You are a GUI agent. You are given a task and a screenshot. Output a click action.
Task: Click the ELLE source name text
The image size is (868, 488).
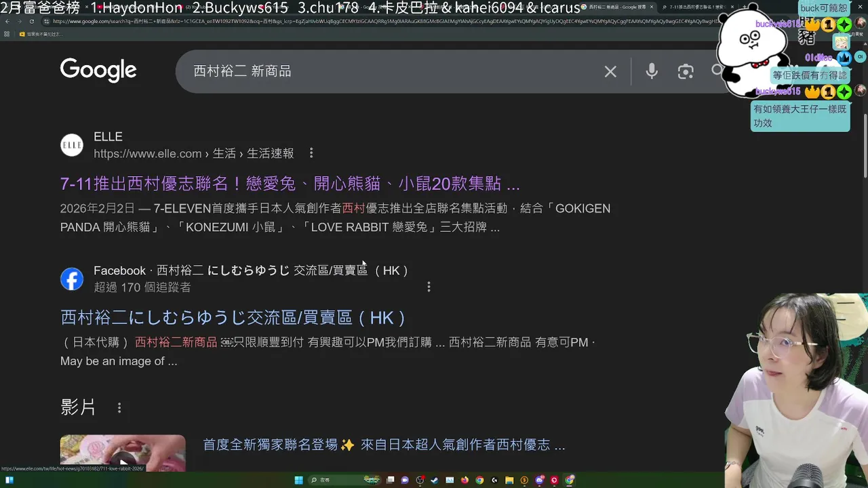[108, 137]
